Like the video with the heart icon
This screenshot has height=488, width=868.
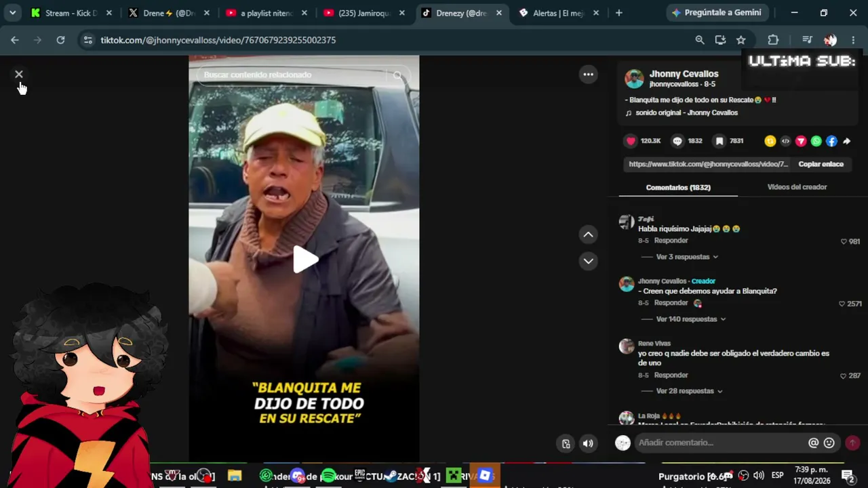[x=631, y=141]
